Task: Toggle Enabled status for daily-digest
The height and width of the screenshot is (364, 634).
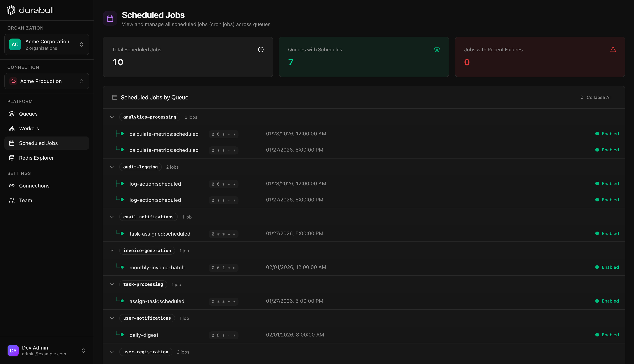Action: 607,335
